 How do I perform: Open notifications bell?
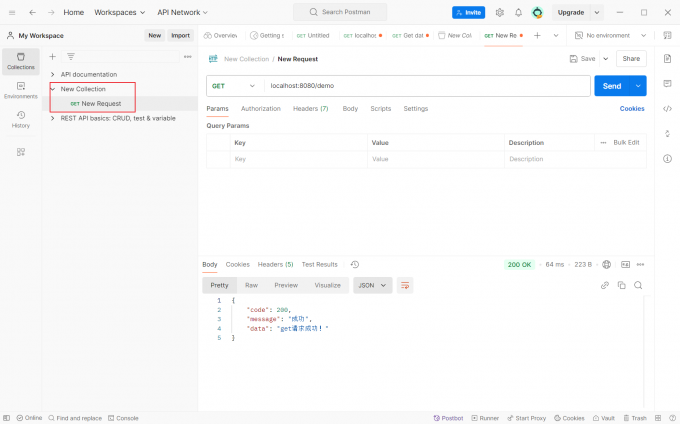coord(518,13)
